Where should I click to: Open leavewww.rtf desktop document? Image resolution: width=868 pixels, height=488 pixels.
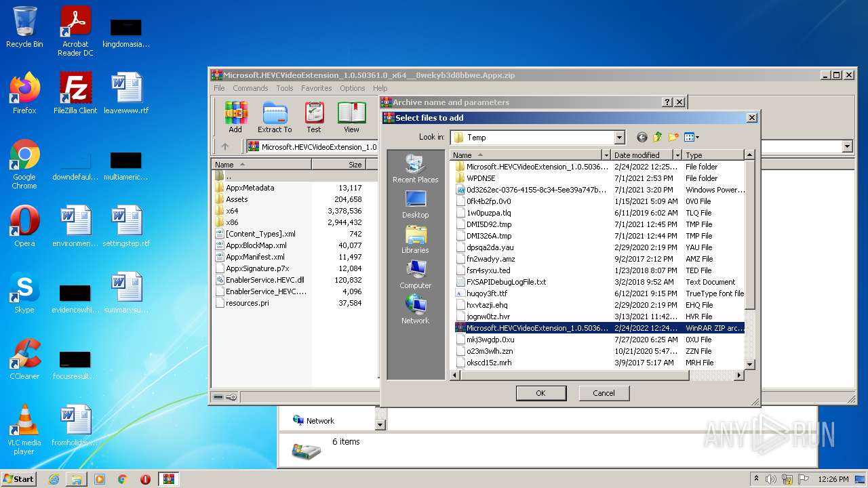coord(126,93)
